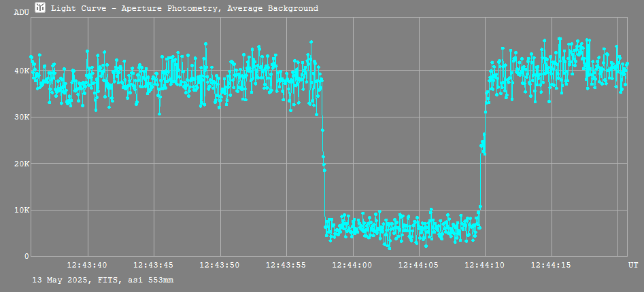Click the 10K label on the vertical axis
Image resolution: width=644 pixels, height=292 pixels.
[x=22, y=210]
